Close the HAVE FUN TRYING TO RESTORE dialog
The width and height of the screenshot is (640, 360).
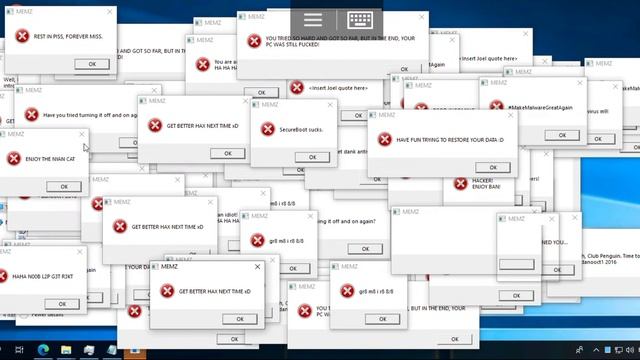510,116
